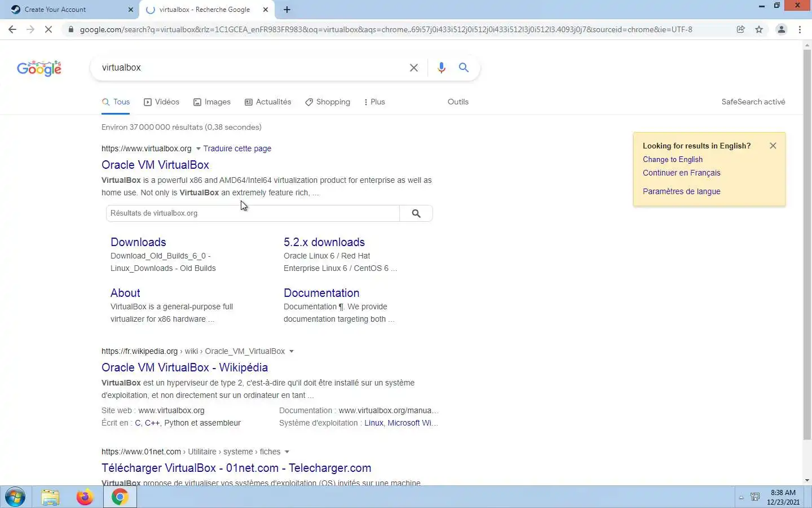Viewport: 812px width, 508px height.
Task: Bookmark this page with star icon
Action: click(x=759, y=29)
